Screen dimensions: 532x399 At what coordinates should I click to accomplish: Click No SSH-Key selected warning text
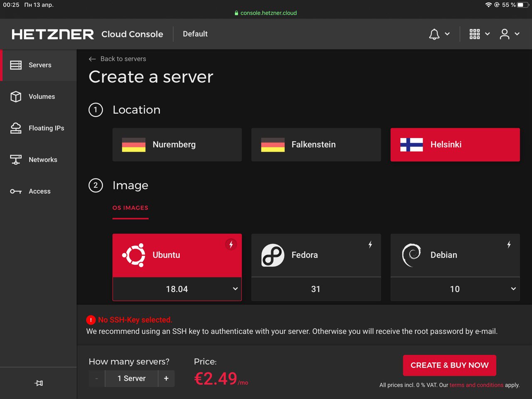pyautogui.click(x=135, y=320)
